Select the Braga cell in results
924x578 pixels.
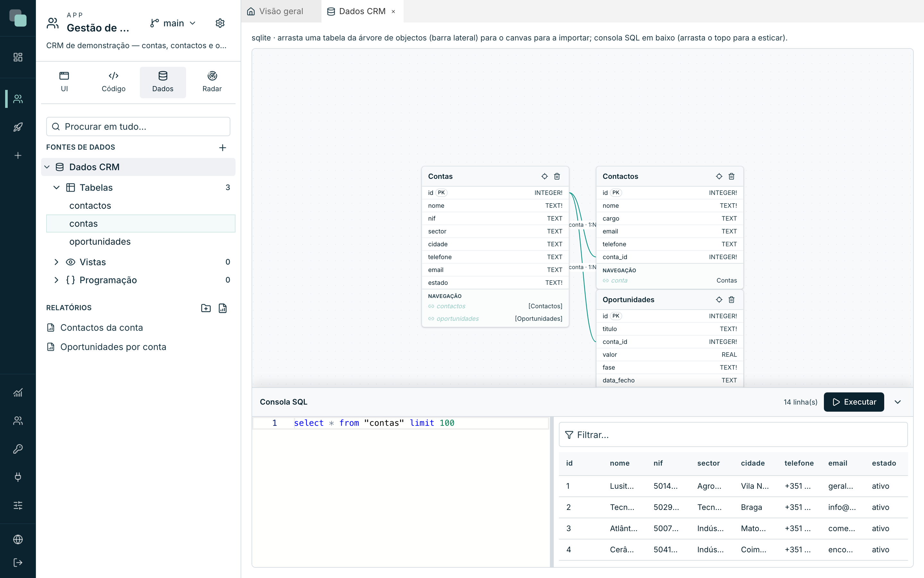751,507
